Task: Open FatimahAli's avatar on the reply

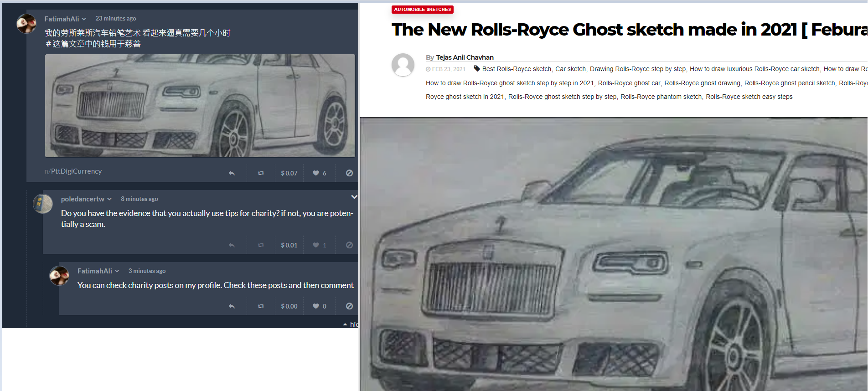Action: click(x=59, y=276)
